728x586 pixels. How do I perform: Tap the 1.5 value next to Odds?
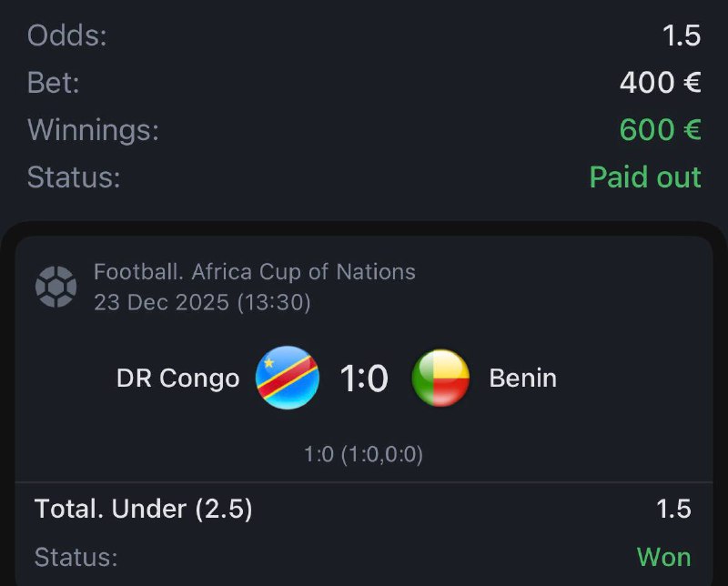pos(681,35)
